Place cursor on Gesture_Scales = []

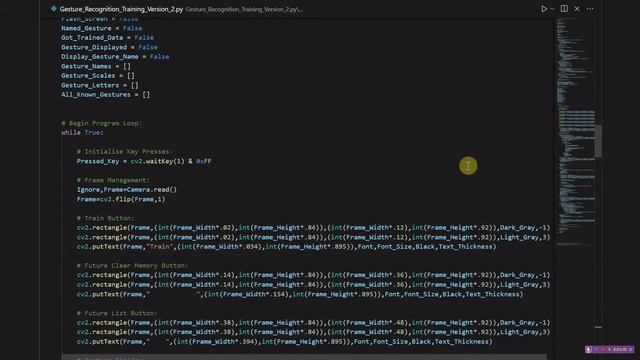98,76
